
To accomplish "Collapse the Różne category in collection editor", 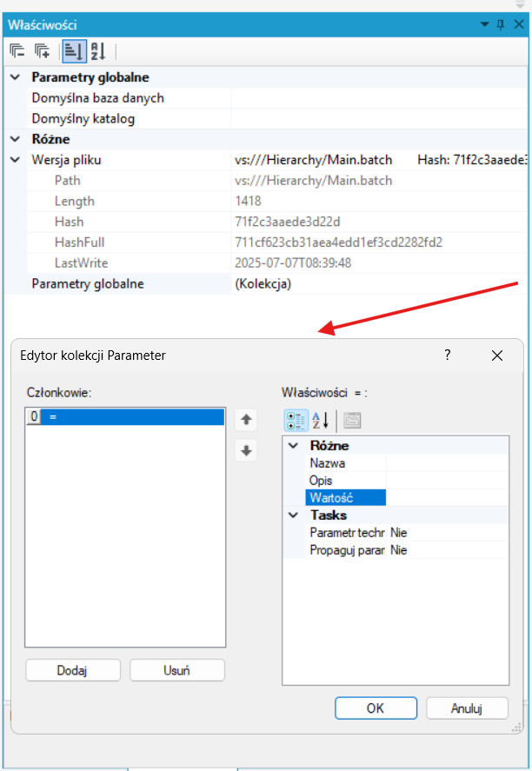I will tap(294, 446).
